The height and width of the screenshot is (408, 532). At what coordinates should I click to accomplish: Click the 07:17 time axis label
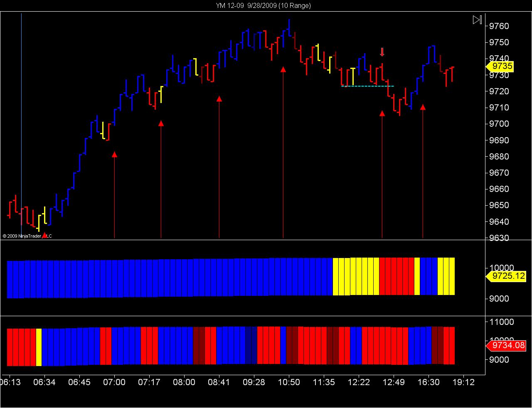point(149,382)
